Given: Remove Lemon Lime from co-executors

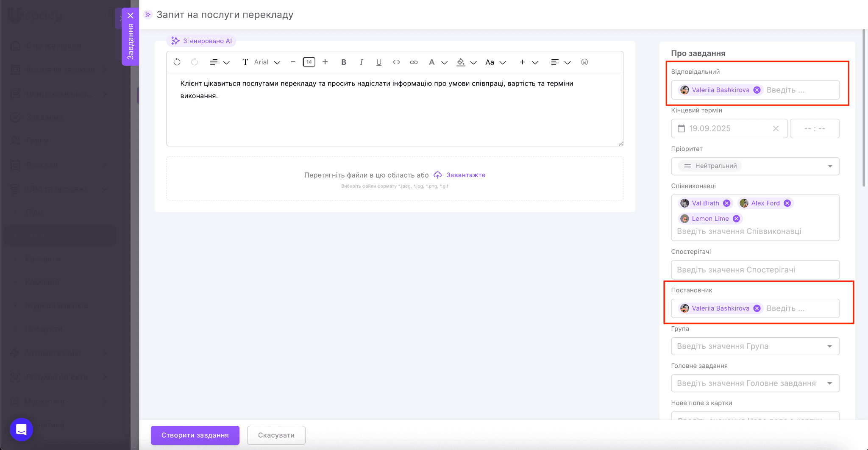Looking at the screenshot, I should [736, 219].
